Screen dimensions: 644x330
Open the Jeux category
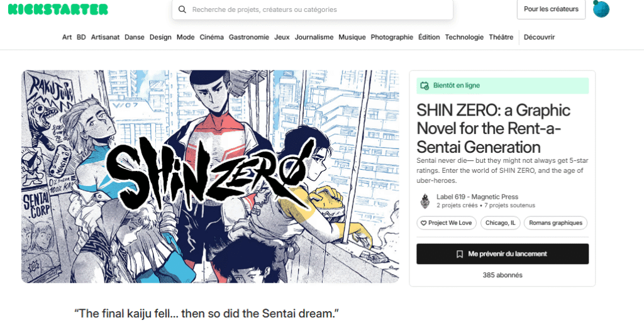(x=282, y=37)
